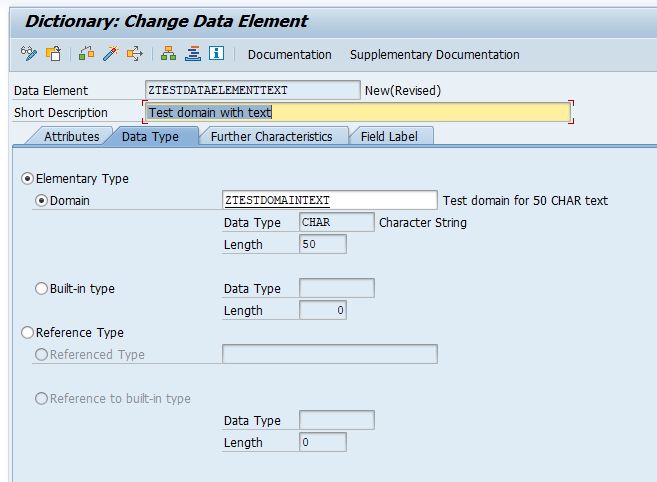Select the Built-in type radio button

41,288
